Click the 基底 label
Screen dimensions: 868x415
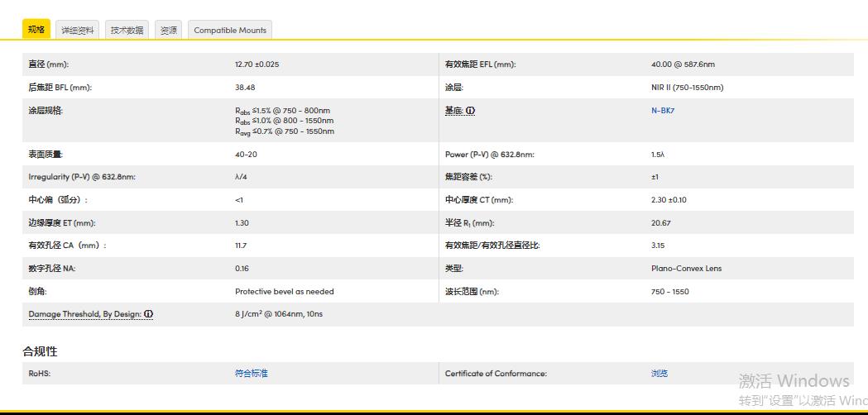[x=454, y=111]
